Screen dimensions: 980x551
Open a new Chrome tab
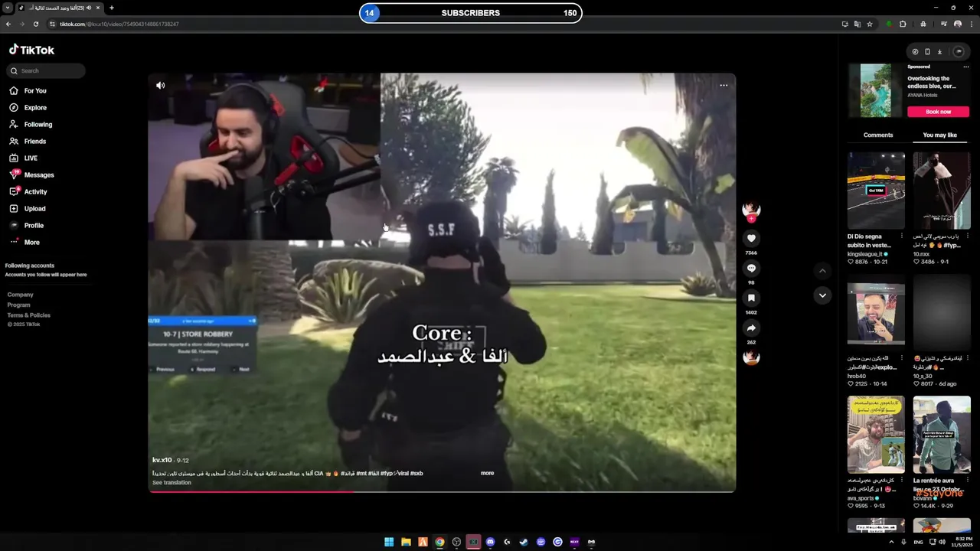[x=111, y=8]
